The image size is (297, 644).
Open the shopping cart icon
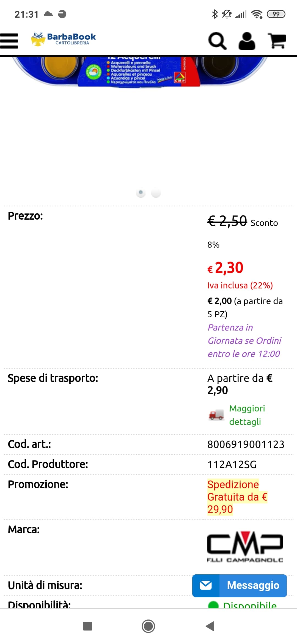[x=277, y=41]
